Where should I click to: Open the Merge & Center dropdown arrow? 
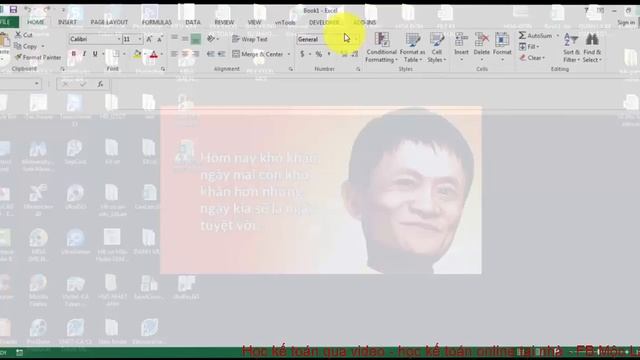(x=289, y=54)
